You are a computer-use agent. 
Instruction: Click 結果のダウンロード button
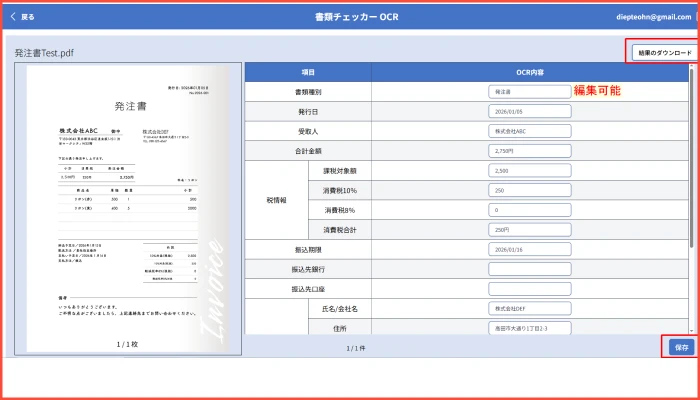tap(660, 52)
